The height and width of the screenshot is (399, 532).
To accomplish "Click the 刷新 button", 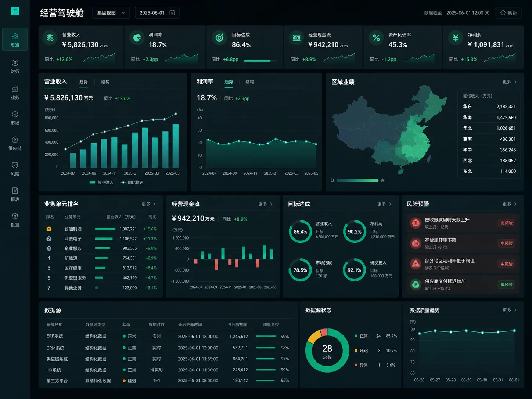I will [x=508, y=13].
